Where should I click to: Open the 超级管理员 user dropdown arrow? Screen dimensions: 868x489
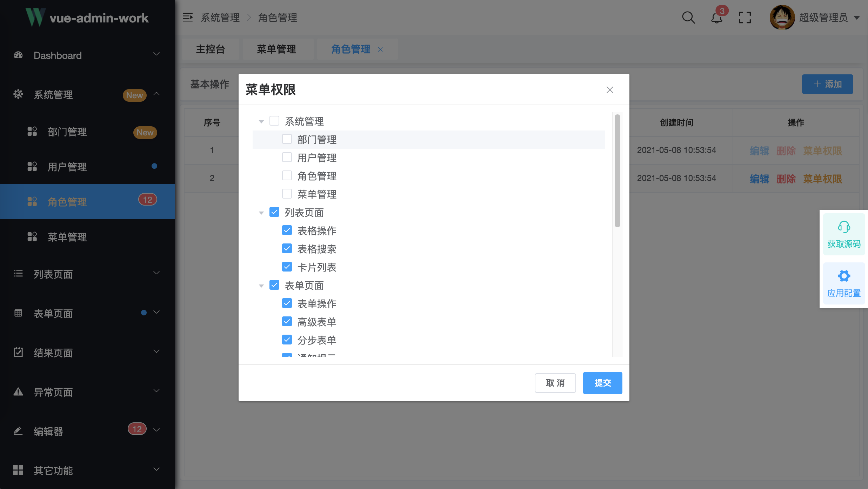[857, 18]
